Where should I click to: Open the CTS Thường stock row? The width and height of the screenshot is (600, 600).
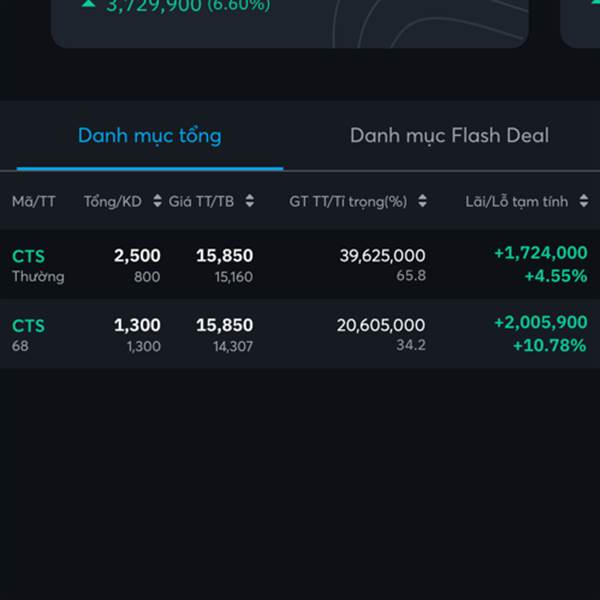point(300,264)
